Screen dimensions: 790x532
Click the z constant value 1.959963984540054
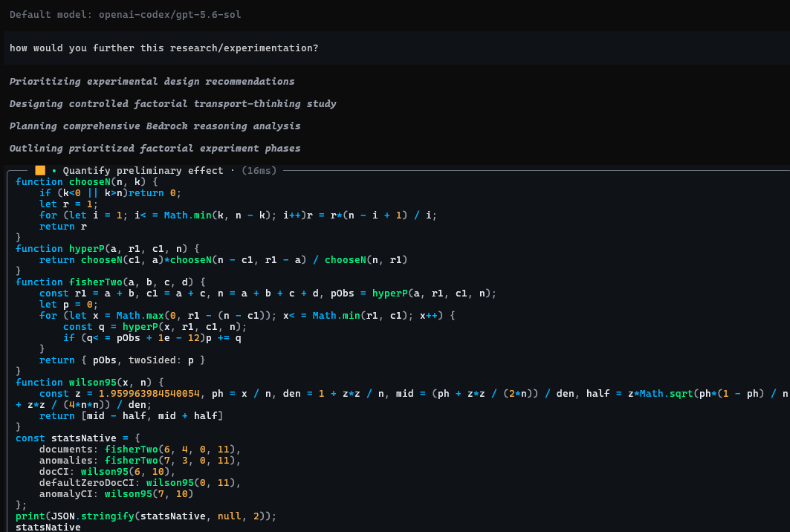tap(149, 394)
